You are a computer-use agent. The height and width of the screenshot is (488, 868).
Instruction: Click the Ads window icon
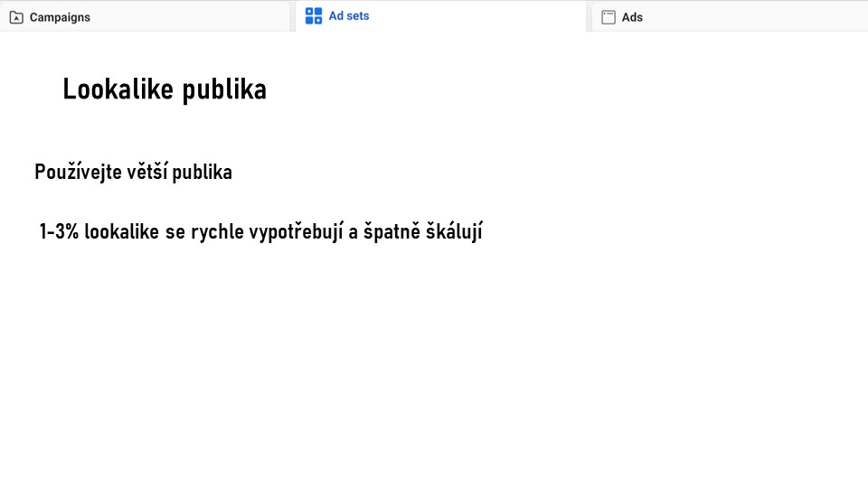coord(609,18)
